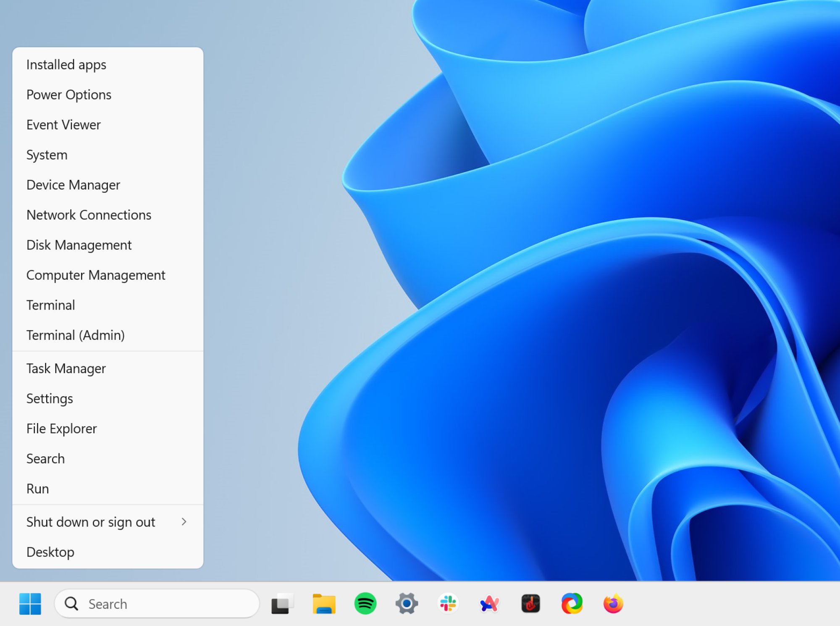Click Run to open Run dialog

point(37,488)
